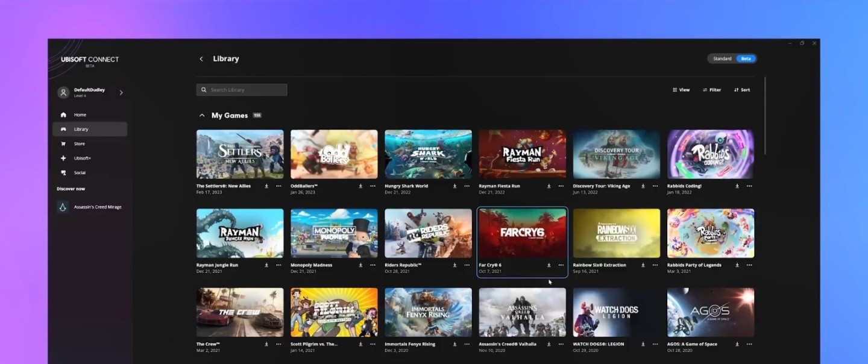Download Riders Republic

coord(454,265)
